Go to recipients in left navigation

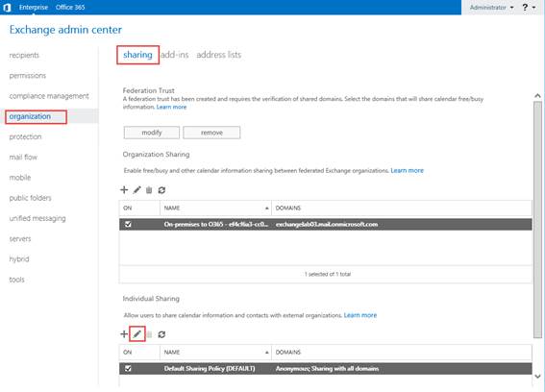[x=24, y=56]
